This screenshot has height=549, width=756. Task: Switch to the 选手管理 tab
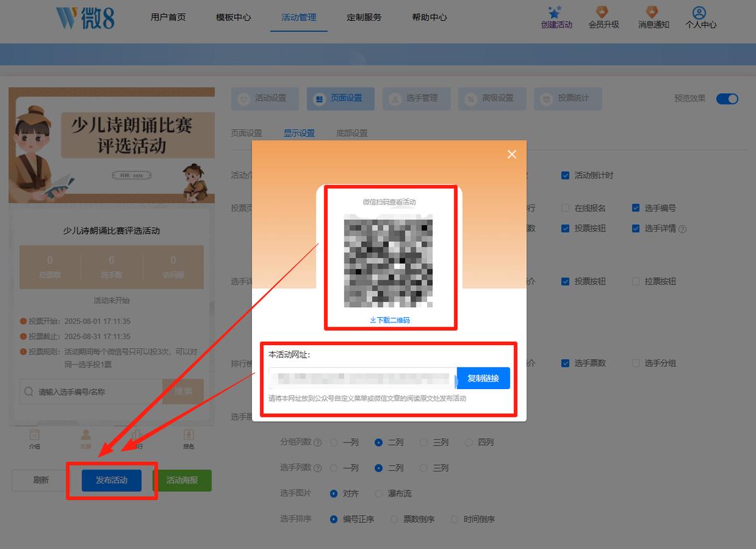coord(416,98)
